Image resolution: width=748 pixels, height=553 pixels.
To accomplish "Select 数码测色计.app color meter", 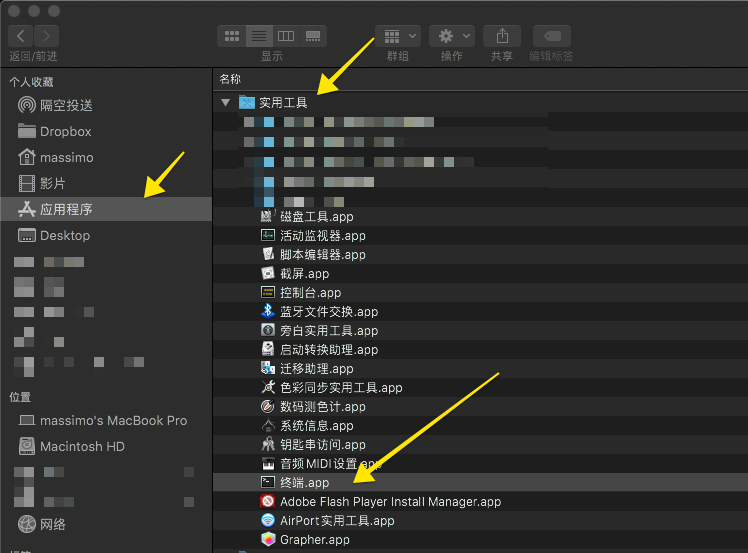I will click(x=322, y=407).
